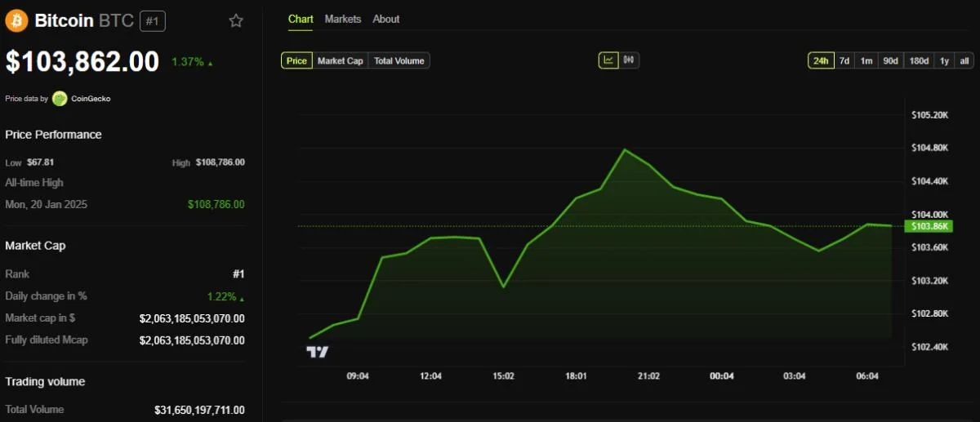The image size is (980, 422).
Task: Open the Chart tab
Action: 301,19
